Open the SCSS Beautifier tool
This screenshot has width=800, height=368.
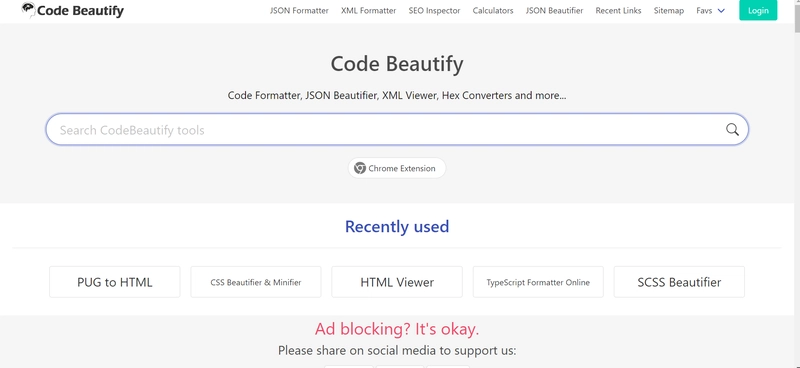(x=679, y=282)
